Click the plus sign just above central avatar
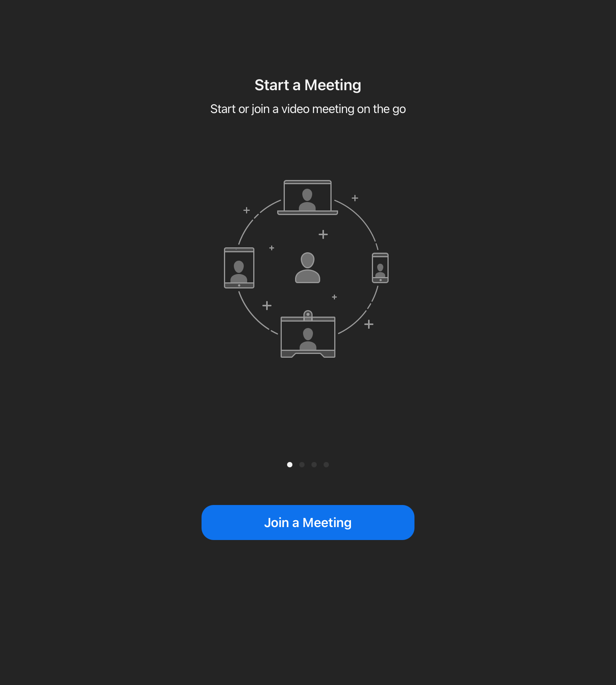616x685 pixels. (x=323, y=234)
